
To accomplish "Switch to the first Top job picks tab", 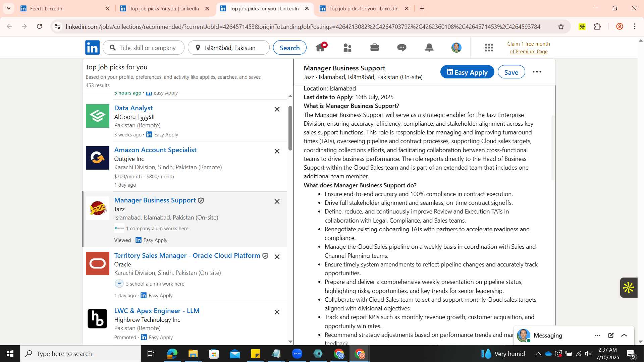I will (164, 8).
